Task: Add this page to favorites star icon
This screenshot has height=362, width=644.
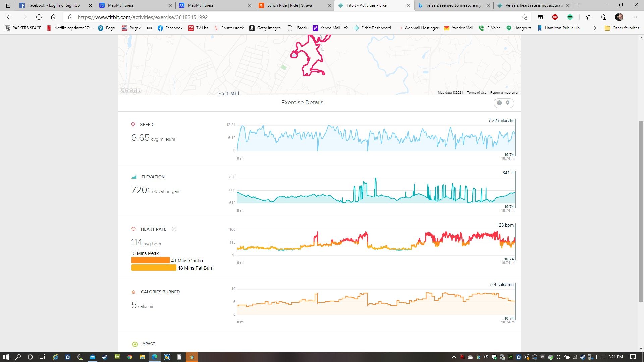Action: click(524, 17)
